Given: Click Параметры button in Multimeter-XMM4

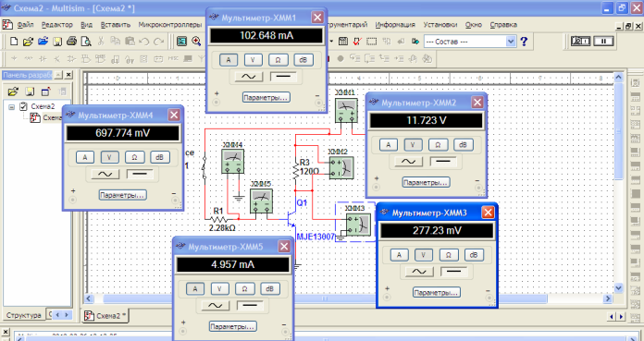Looking at the screenshot, I should coord(122,195).
